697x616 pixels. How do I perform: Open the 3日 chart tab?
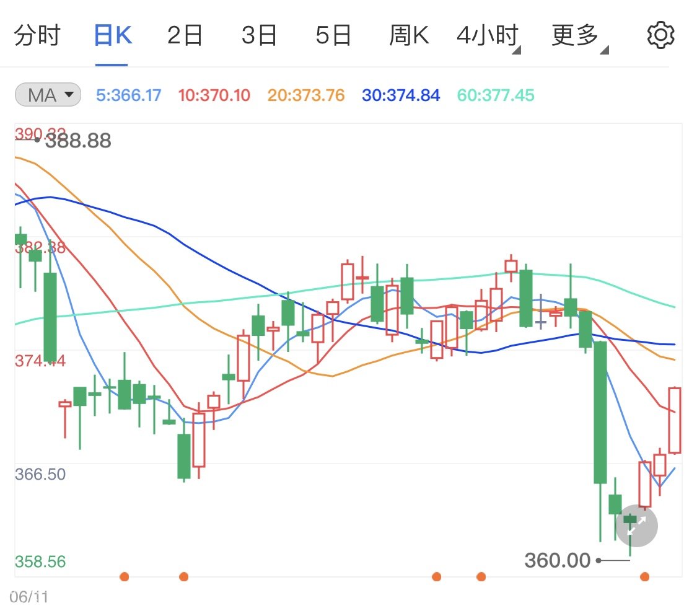click(x=259, y=36)
